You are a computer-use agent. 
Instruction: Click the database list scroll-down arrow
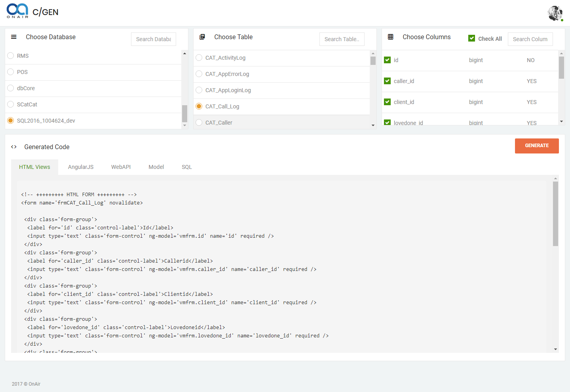tap(184, 125)
